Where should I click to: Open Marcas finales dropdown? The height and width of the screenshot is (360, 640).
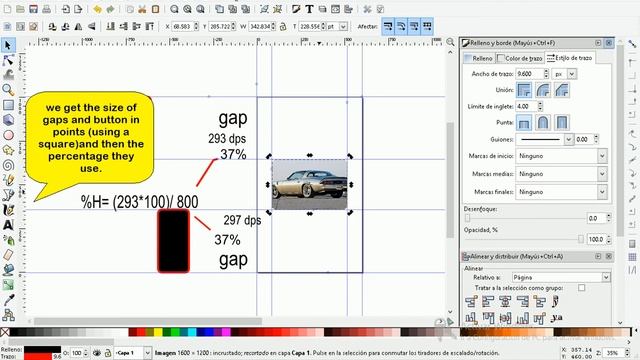(561, 192)
